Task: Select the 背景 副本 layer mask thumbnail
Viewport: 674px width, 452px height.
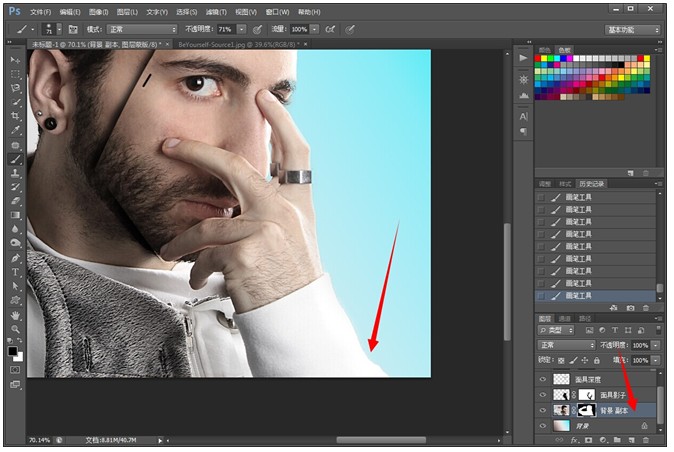Action: pos(587,410)
